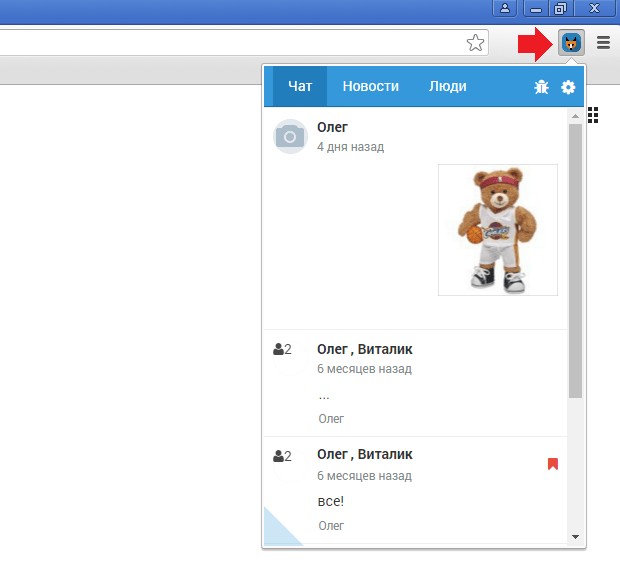Switch to the Чат tab
The height and width of the screenshot is (573, 620).
[x=300, y=86]
